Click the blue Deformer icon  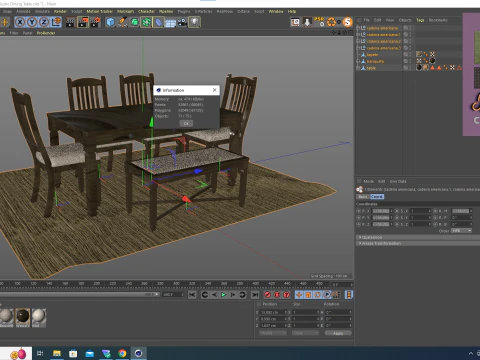158,22
